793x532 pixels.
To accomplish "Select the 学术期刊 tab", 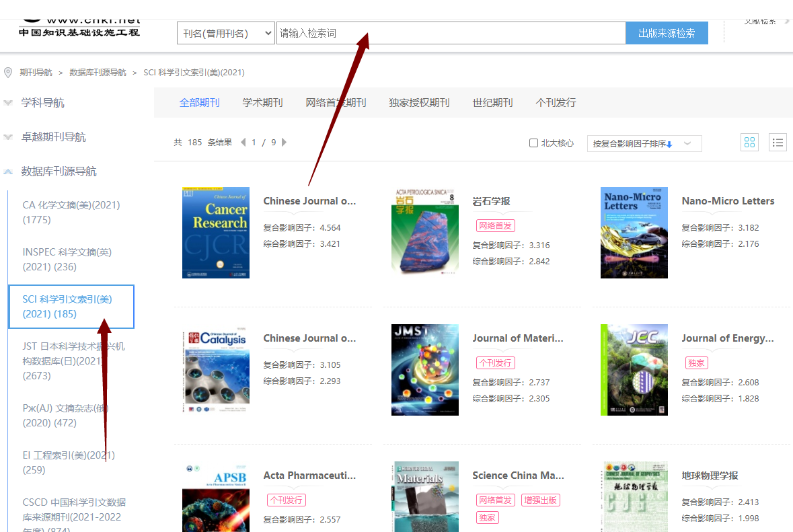I will (x=262, y=103).
